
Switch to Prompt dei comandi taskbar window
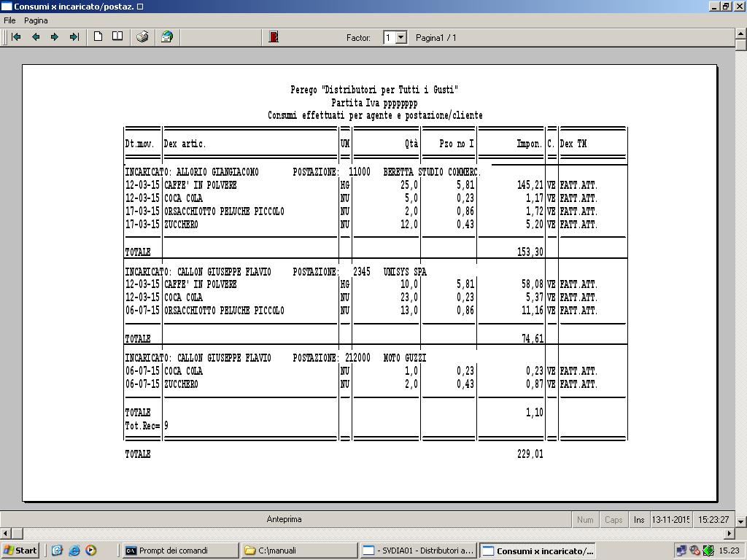pos(180,551)
